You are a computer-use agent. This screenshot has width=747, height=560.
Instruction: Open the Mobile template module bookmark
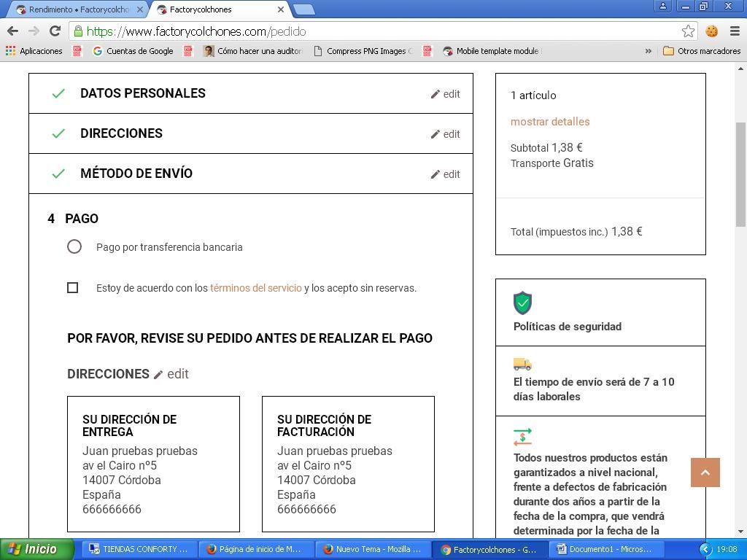coord(492,51)
